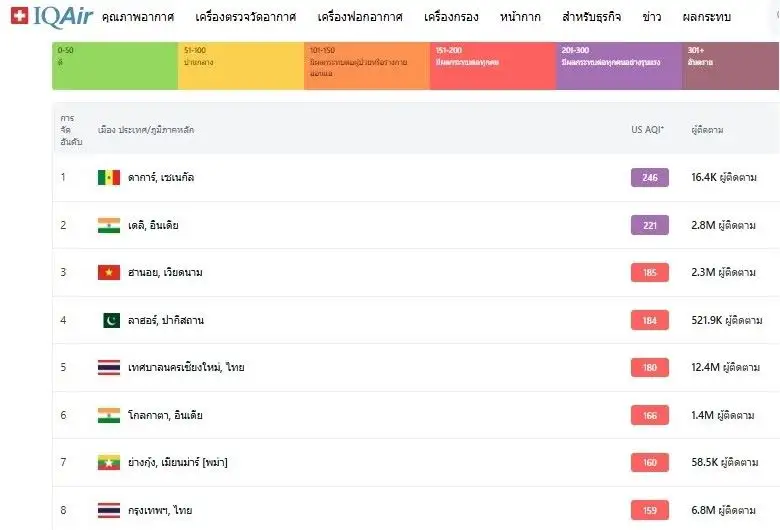
Task: Click the Thailand flag beside กรุงเทพฯ
Action: (109, 510)
